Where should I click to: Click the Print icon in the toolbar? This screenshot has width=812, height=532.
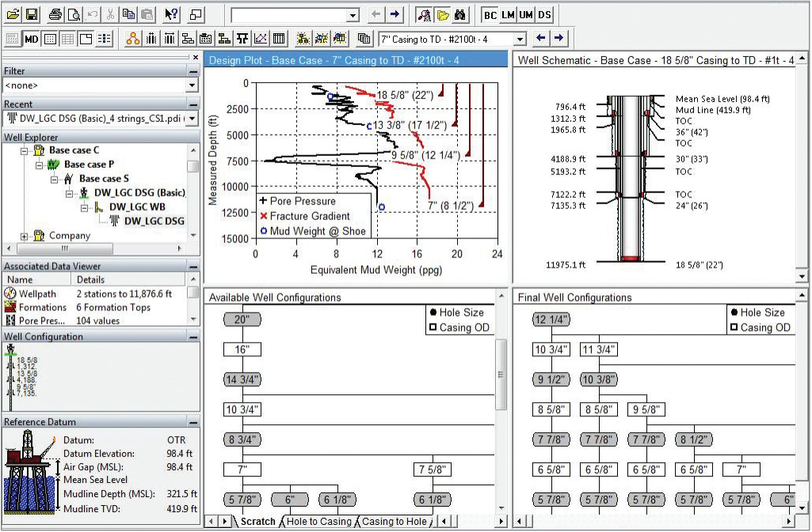[55, 14]
